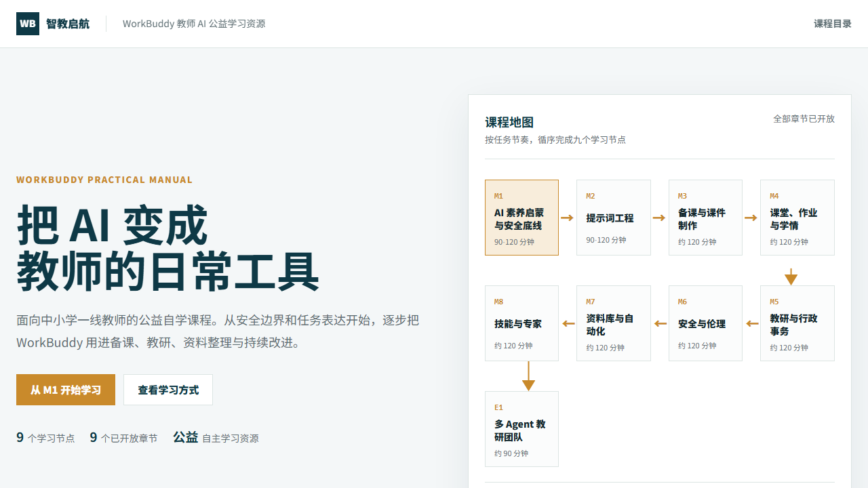
Task: Click the 9 个学习节点 statistic
Action: tap(45, 438)
